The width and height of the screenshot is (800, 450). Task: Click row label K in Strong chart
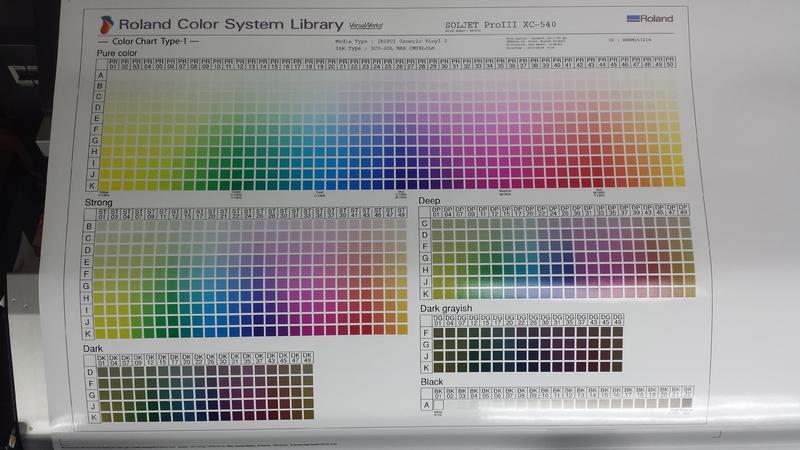[87, 334]
